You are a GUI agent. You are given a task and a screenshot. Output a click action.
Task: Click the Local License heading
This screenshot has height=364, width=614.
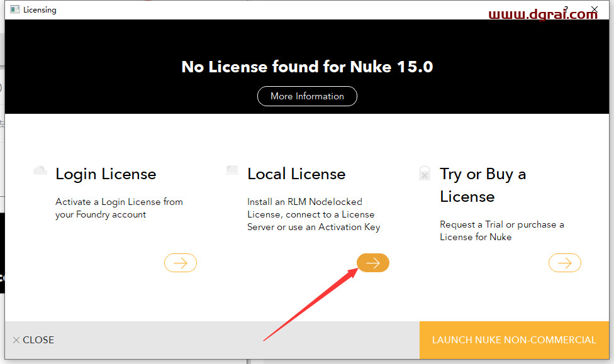(x=296, y=174)
